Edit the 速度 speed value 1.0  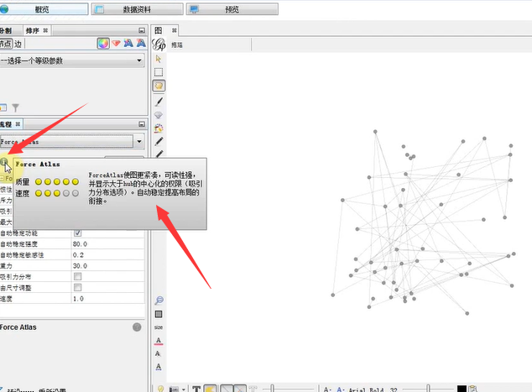click(108, 299)
